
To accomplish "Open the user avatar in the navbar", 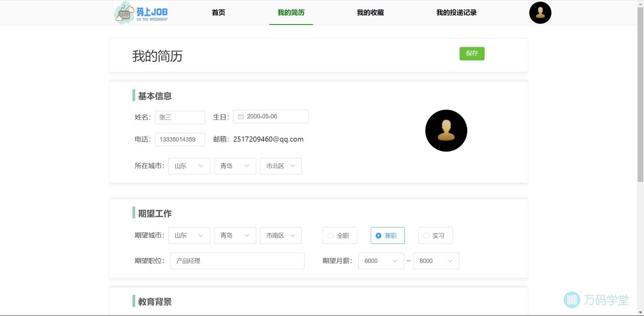I will click(x=540, y=13).
